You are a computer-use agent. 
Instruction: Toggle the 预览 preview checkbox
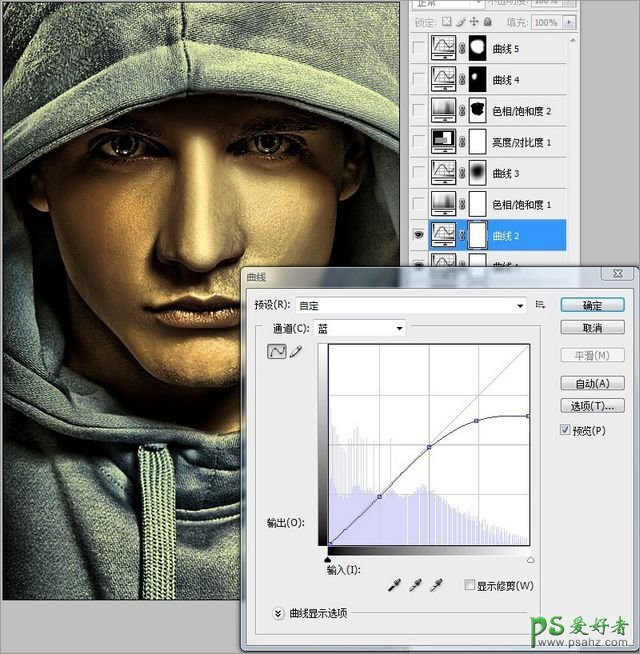click(566, 430)
